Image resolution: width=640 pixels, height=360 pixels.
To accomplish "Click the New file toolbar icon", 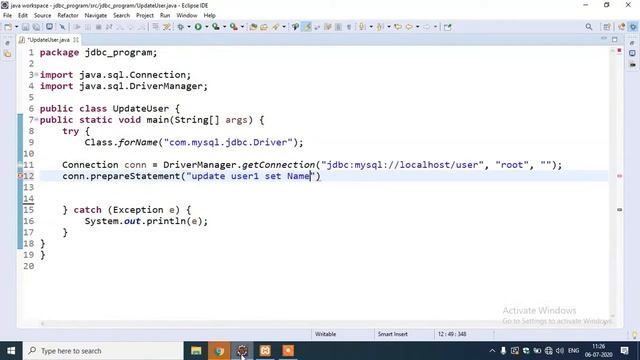I will click(8, 27).
